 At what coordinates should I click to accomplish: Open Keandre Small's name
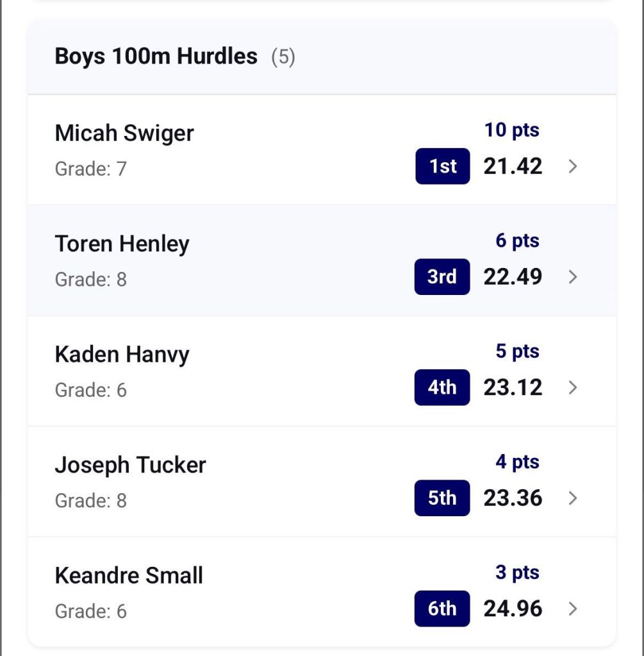(129, 575)
